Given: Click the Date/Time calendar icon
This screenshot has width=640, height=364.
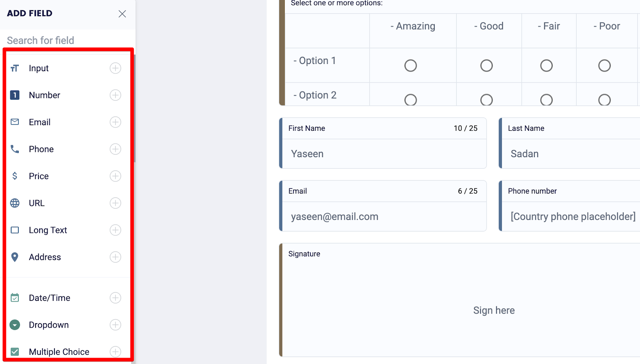Looking at the screenshot, I should pos(14,298).
